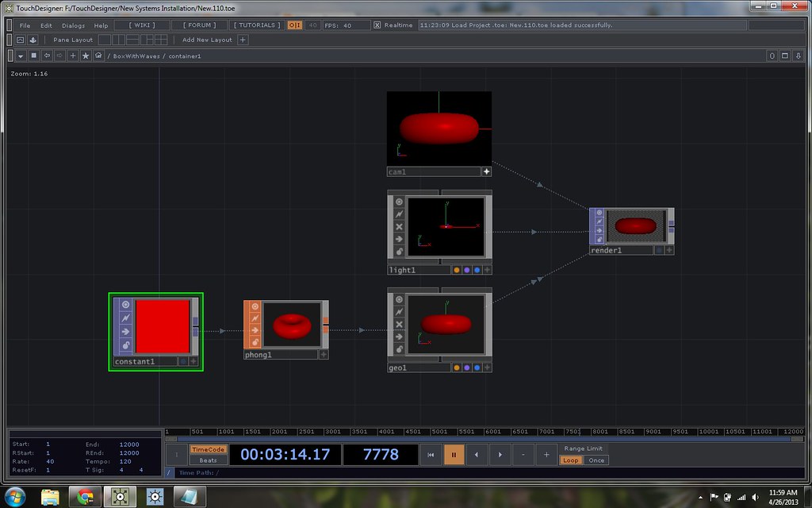
Task: Toggle the Realtime checkbox
Action: pos(377,25)
